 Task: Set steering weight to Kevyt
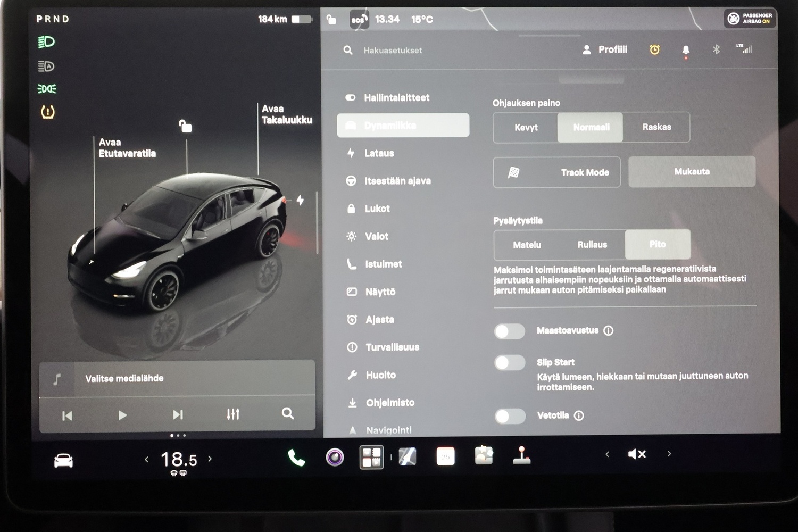pyautogui.click(x=526, y=128)
